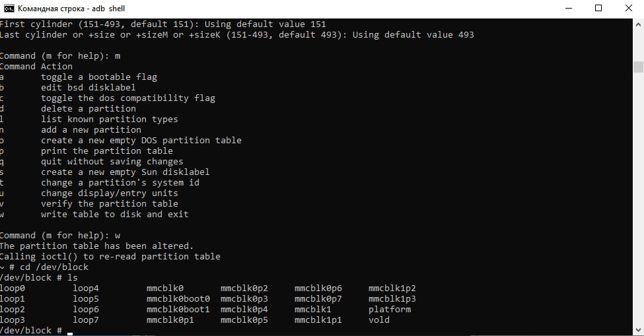Click 'write table to disk and exit' line
The width and height of the screenshot is (644, 336).
pyautogui.click(x=114, y=214)
